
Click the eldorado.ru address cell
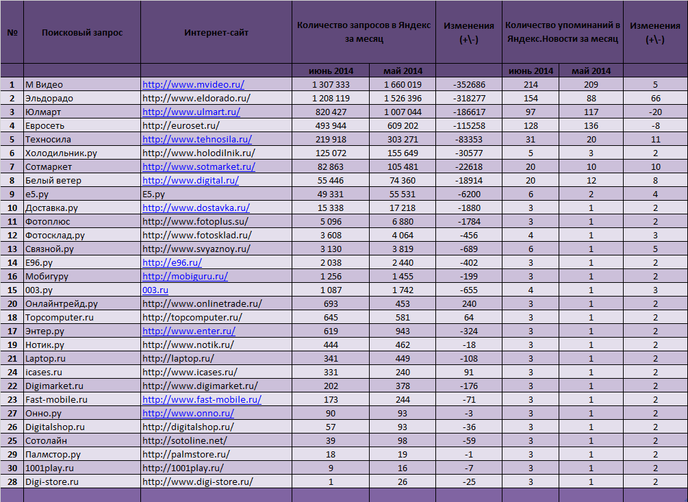216,98
